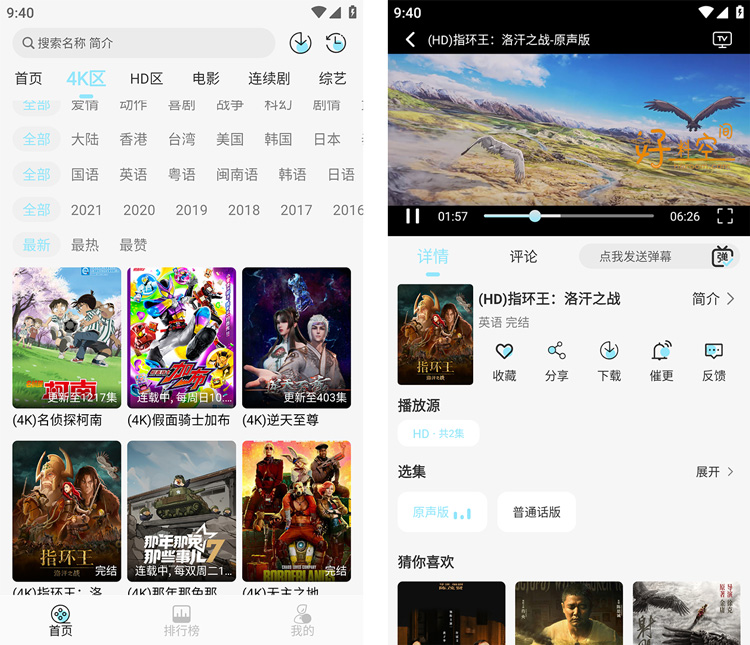Click the search name/intro input field
The height and width of the screenshot is (645, 750).
coord(143,43)
